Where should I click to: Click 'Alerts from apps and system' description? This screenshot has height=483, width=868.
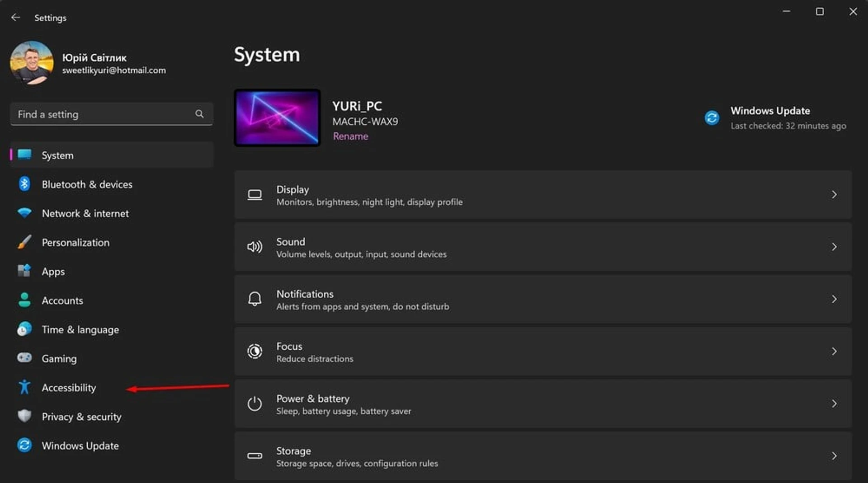[363, 307]
